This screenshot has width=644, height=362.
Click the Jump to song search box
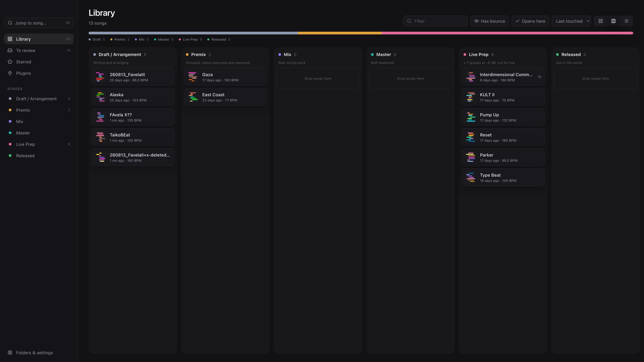[39, 23]
